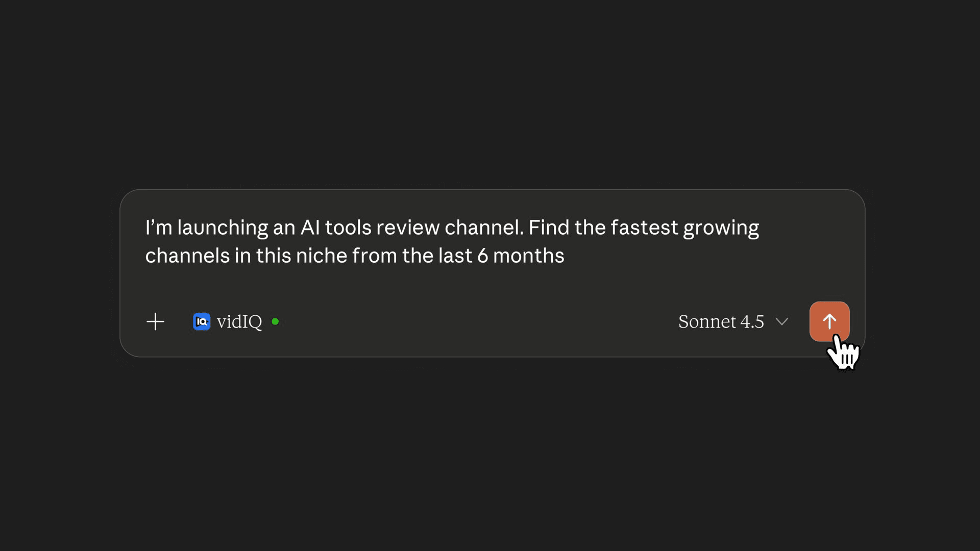Click the word "fastest" in the prompt

(644, 228)
